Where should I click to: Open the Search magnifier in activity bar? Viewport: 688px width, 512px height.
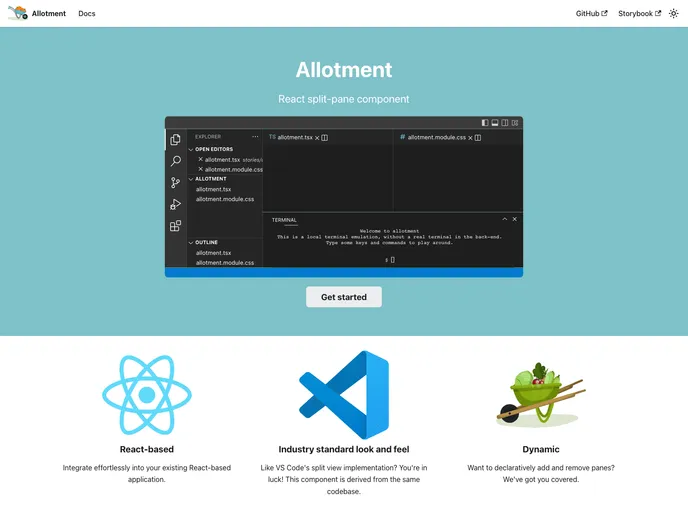176,161
